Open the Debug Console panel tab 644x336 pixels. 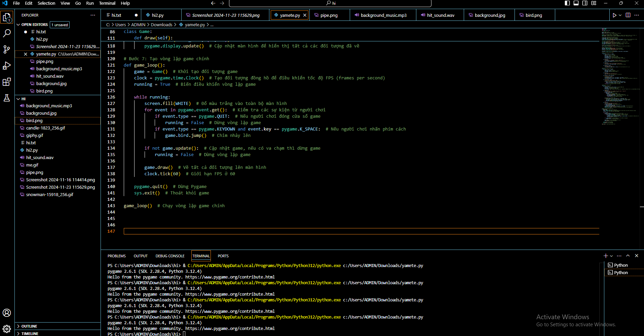[x=170, y=256]
